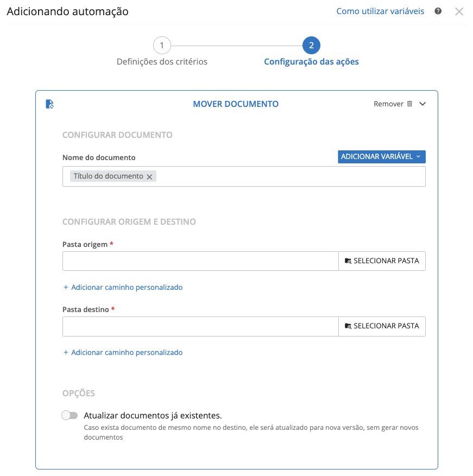Click inside the Nome do documento field
Image resolution: width=473 pixels, height=476 pixels.
(x=288, y=176)
